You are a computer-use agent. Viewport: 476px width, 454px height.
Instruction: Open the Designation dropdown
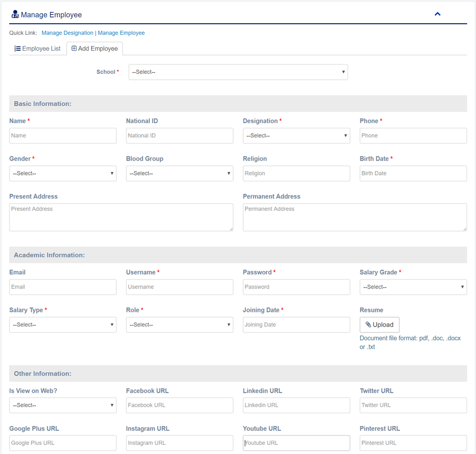pyautogui.click(x=296, y=136)
